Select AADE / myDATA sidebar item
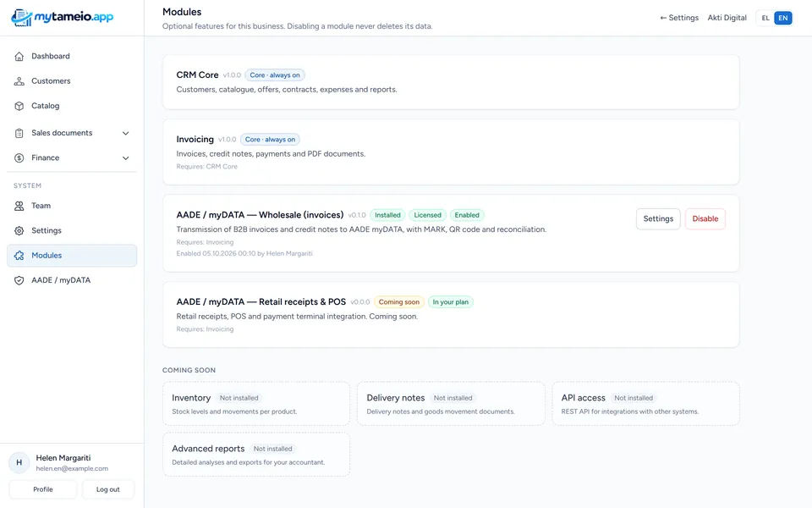 pyautogui.click(x=72, y=280)
